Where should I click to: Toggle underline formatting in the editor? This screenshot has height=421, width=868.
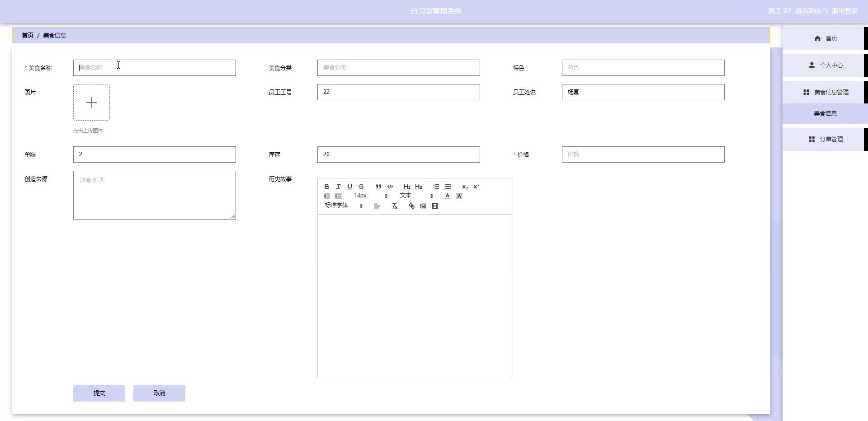[349, 187]
